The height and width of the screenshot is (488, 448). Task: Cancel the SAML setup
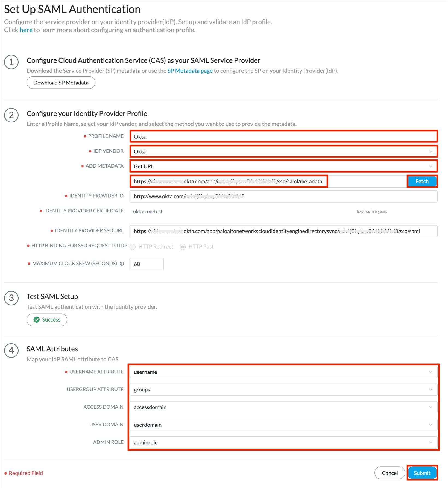coord(390,473)
